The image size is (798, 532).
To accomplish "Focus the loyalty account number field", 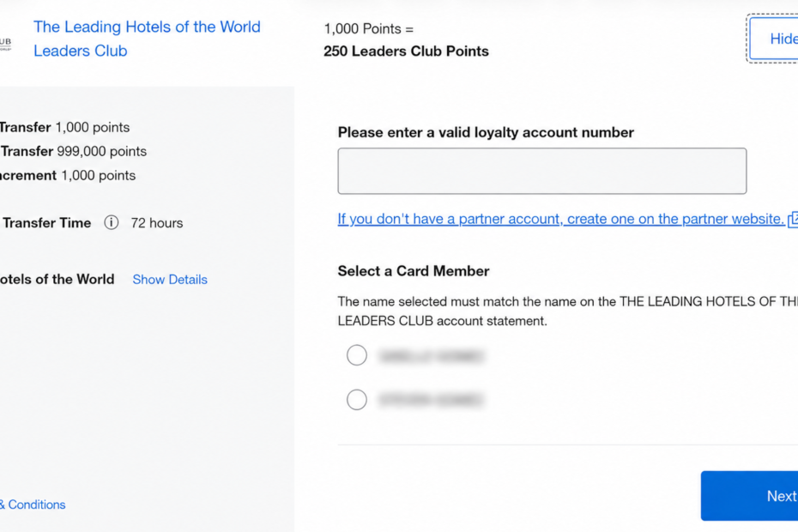I will (x=542, y=171).
